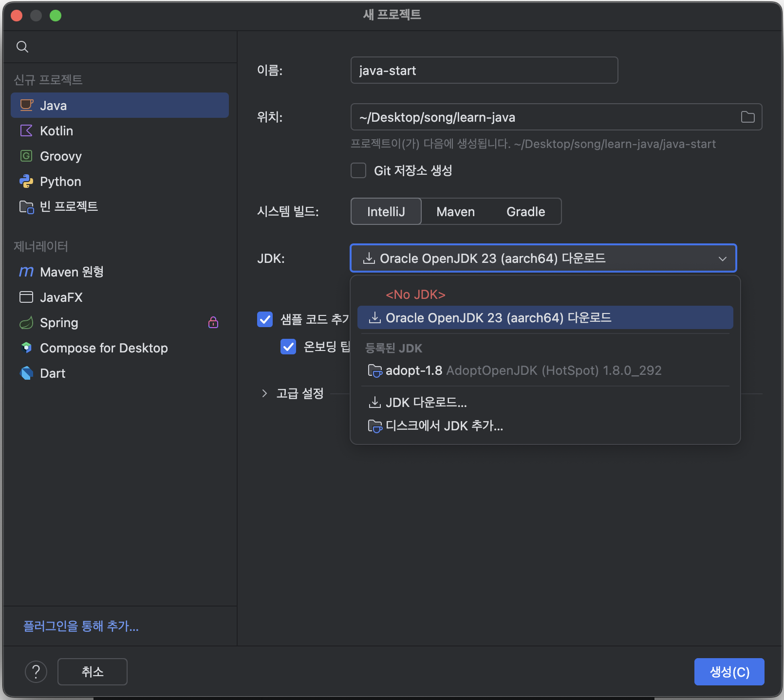Open the Compose for Desktop generator

point(120,348)
